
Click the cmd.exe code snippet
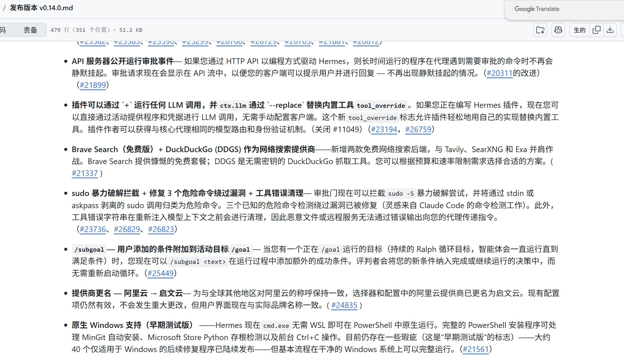[x=276, y=326]
